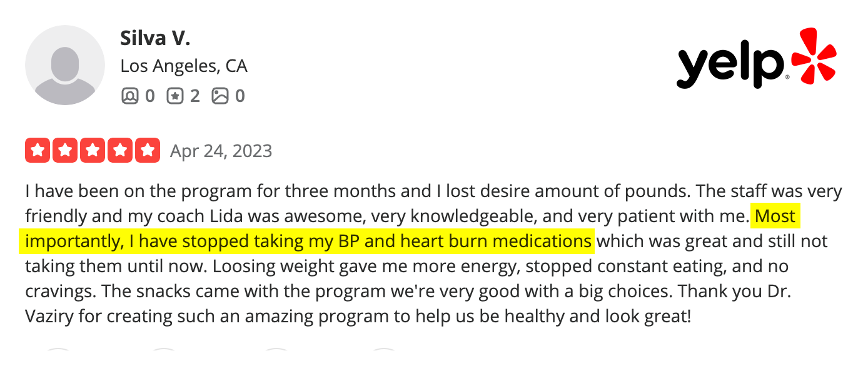Click the reviews count star icon
Viewport: 868px width, 383px height.
pyautogui.click(x=175, y=96)
